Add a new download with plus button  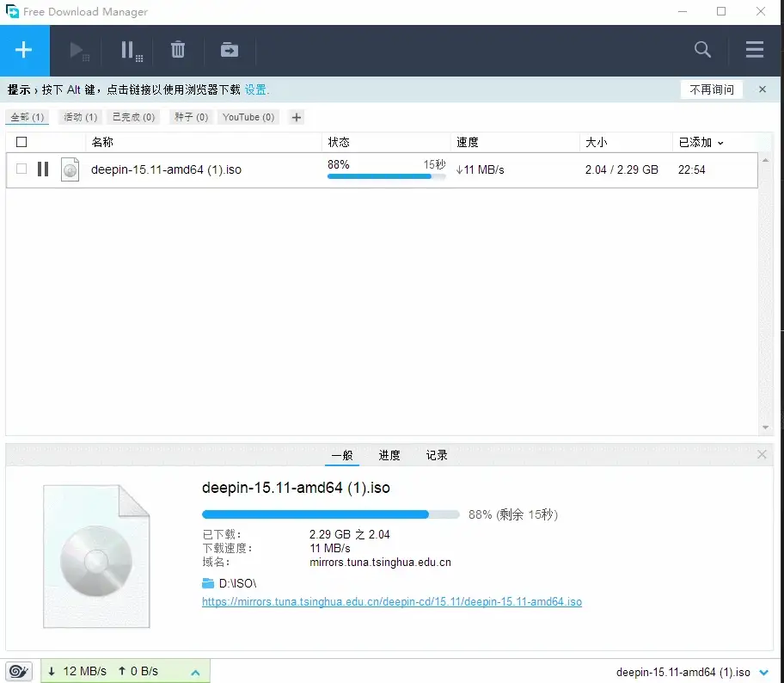point(24,50)
